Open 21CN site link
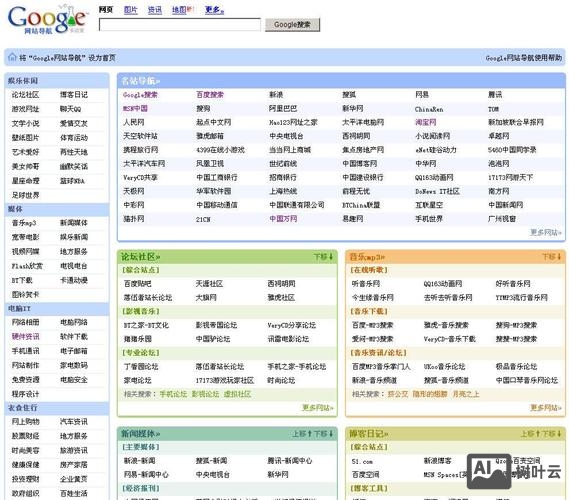 [203, 219]
